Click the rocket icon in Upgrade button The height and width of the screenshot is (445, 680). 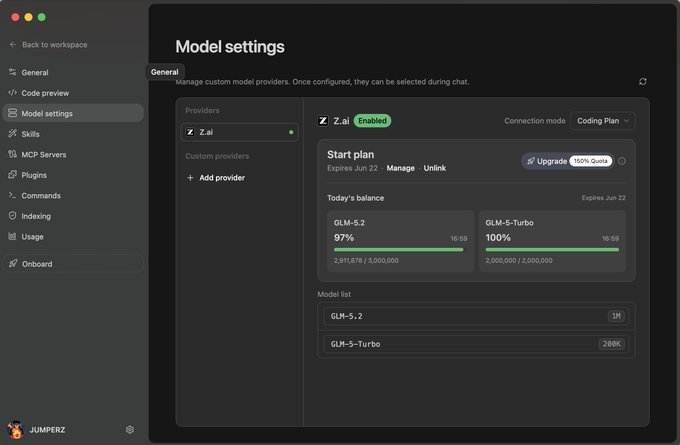point(530,161)
